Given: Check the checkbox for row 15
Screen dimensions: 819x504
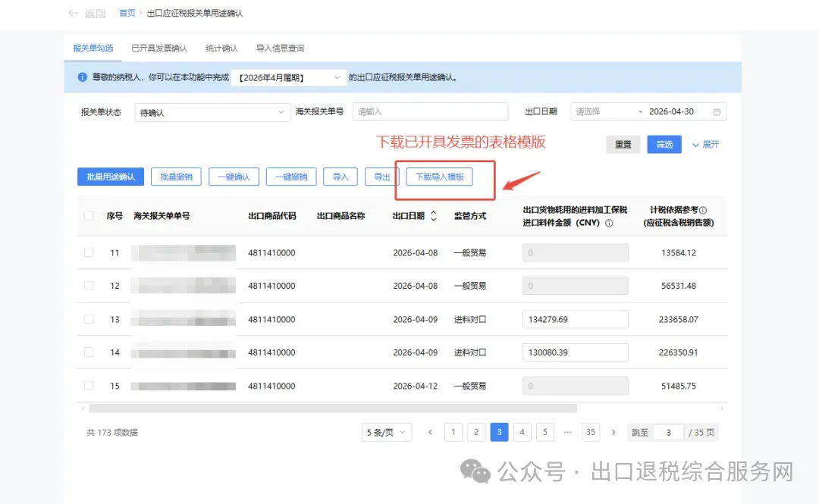Looking at the screenshot, I should click(89, 386).
